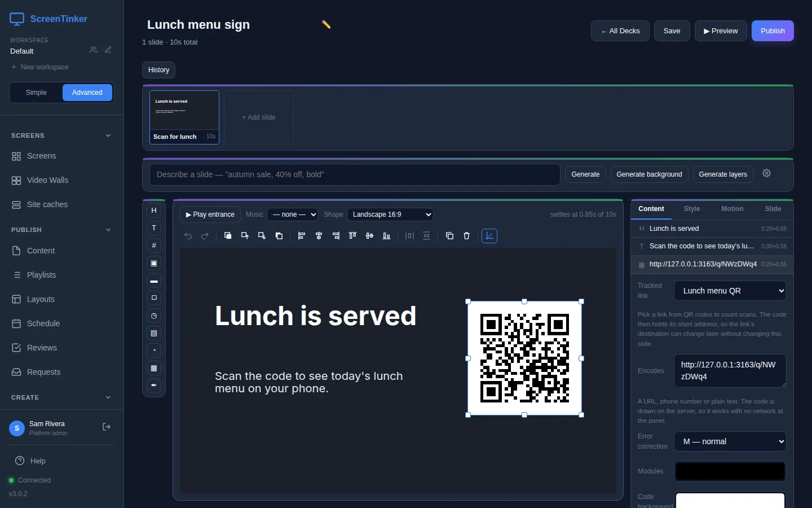Undo the last edit
Viewport: 812px width, 508px height.
[x=188, y=236]
